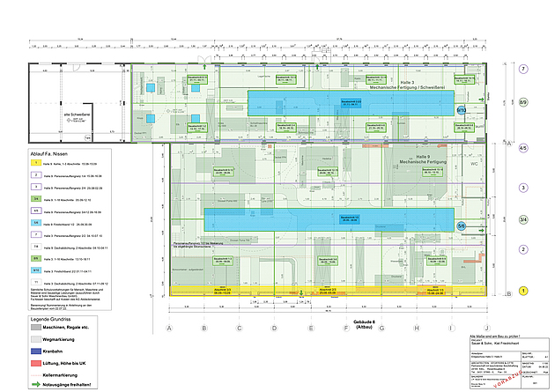
Task: Click the green 3/4 circle marker
Action: (522, 219)
